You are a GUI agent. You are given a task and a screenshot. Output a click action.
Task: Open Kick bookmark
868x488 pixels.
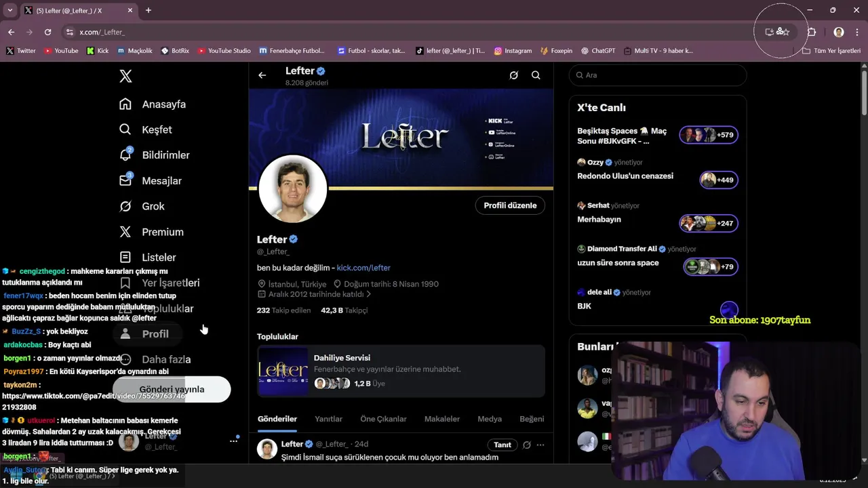point(98,51)
